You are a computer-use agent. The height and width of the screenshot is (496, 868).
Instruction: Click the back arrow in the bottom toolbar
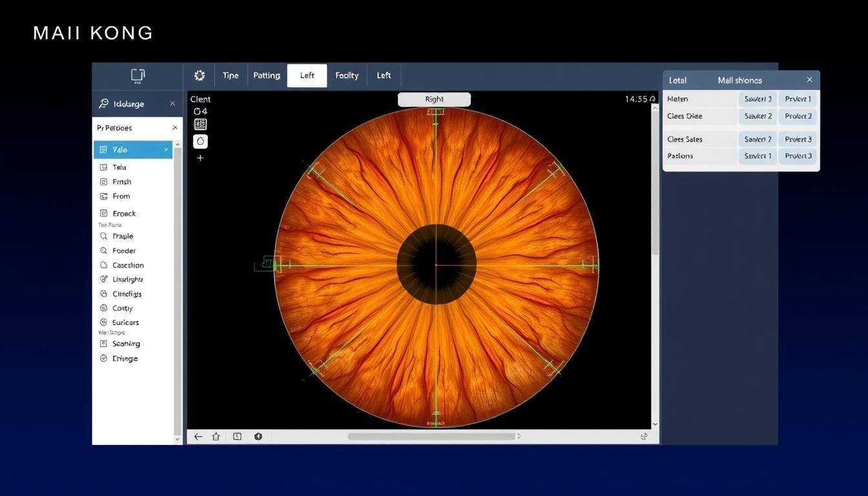pyautogui.click(x=197, y=435)
